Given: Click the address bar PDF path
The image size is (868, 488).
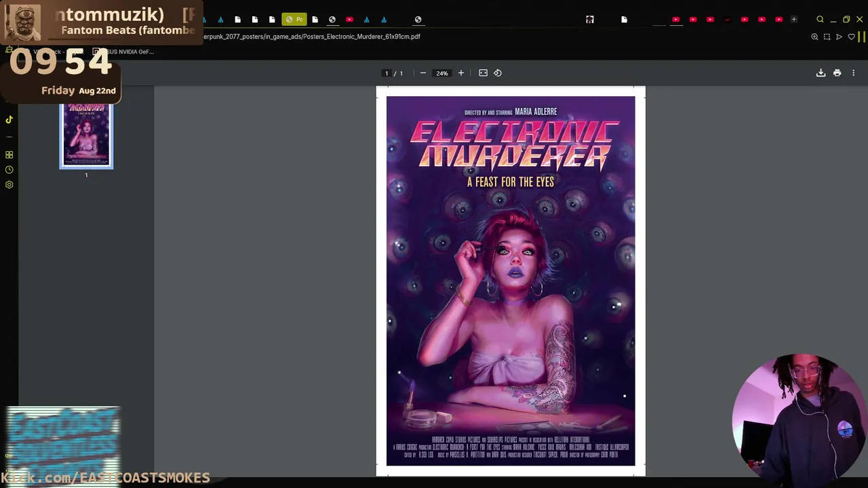Looking at the screenshot, I should pyautogui.click(x=312, y=37).
